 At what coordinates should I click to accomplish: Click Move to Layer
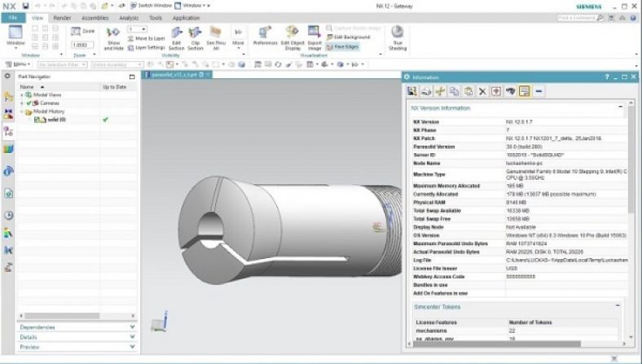tap(146, 38)
